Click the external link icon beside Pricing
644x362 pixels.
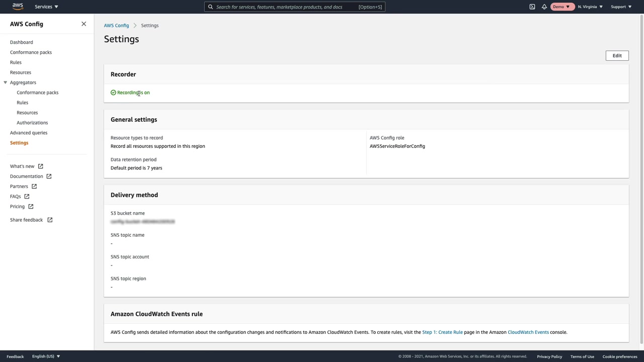[31, 207]
